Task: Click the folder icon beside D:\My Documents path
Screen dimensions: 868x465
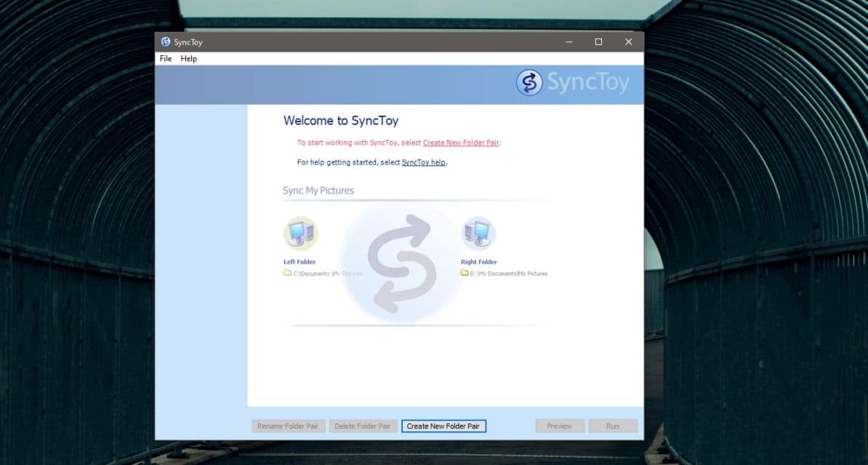Action: point(465,273)
